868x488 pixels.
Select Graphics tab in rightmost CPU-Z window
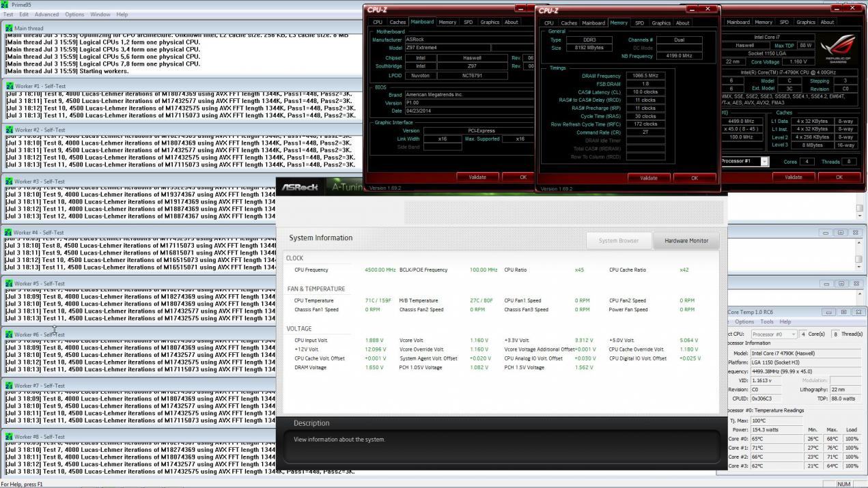point(806,22)
